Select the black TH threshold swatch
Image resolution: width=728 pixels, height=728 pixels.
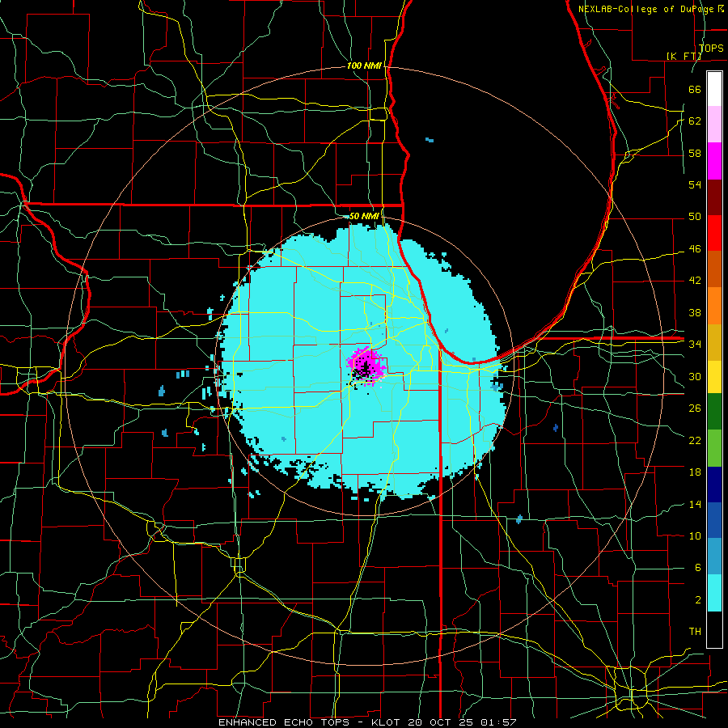714,629
